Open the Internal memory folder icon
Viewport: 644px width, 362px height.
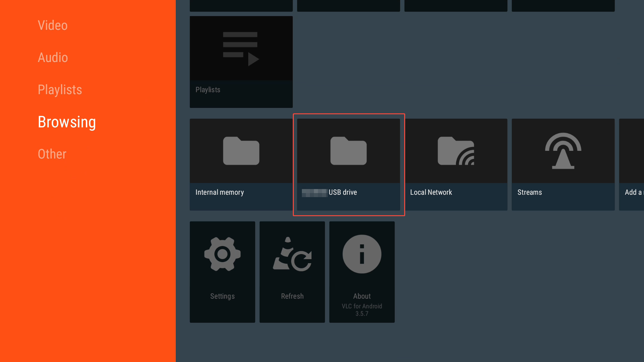[x=241, y=151]
